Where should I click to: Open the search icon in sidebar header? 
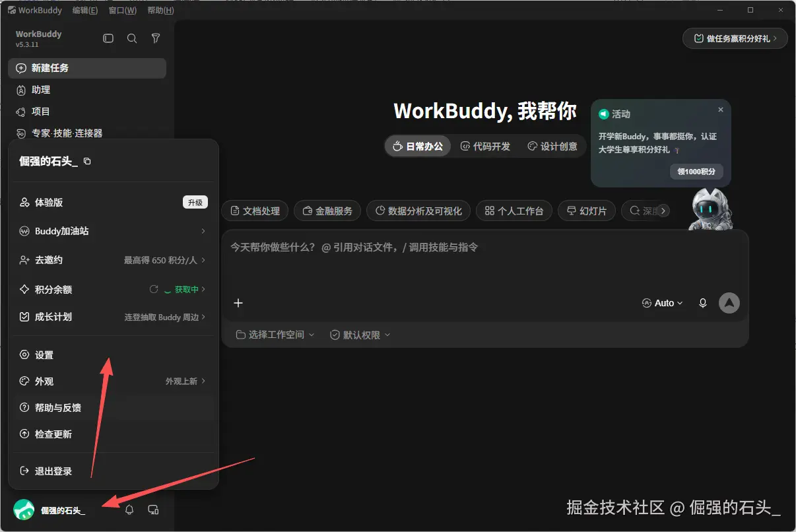132,38
